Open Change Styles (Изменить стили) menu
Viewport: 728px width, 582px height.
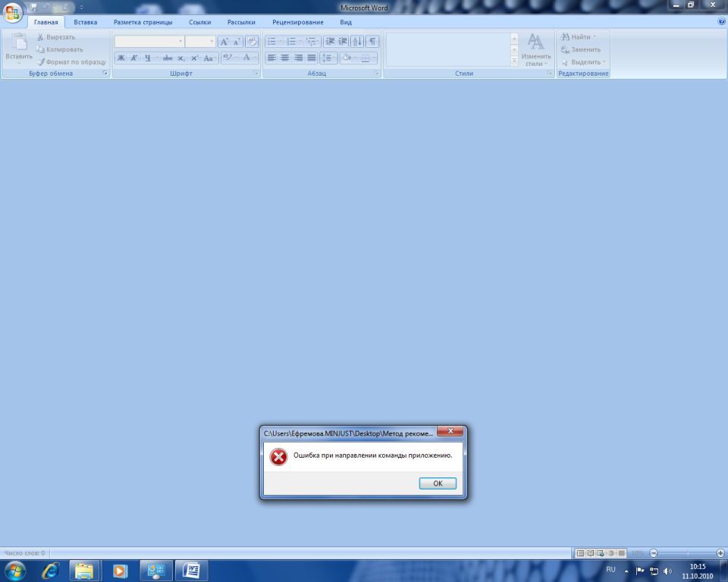click(x=536, y=49)
